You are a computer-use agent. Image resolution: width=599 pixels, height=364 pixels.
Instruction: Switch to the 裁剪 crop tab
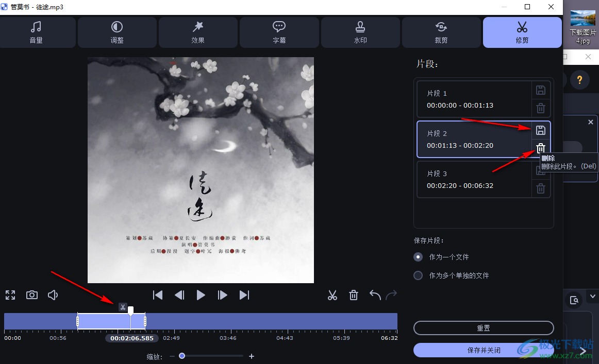coord(441,32)
